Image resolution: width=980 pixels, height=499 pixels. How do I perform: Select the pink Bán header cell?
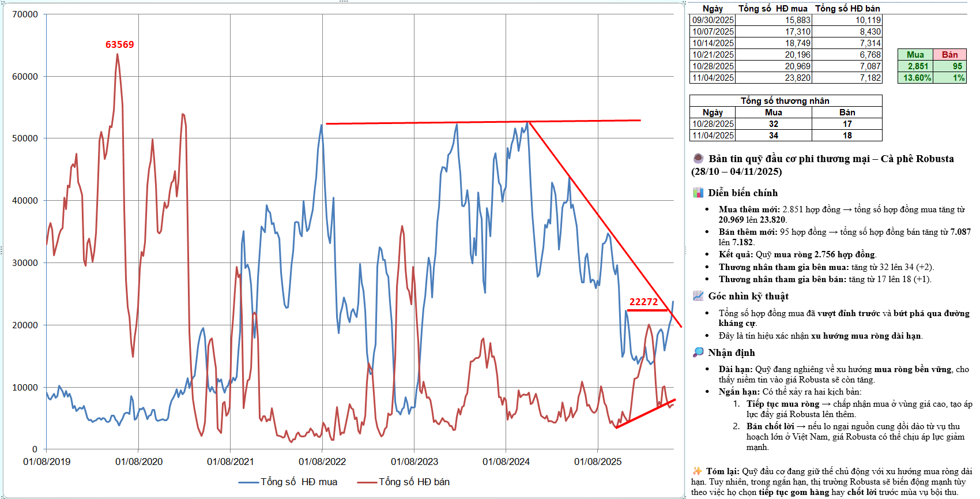pyautogui.click(x=949, y=55)
